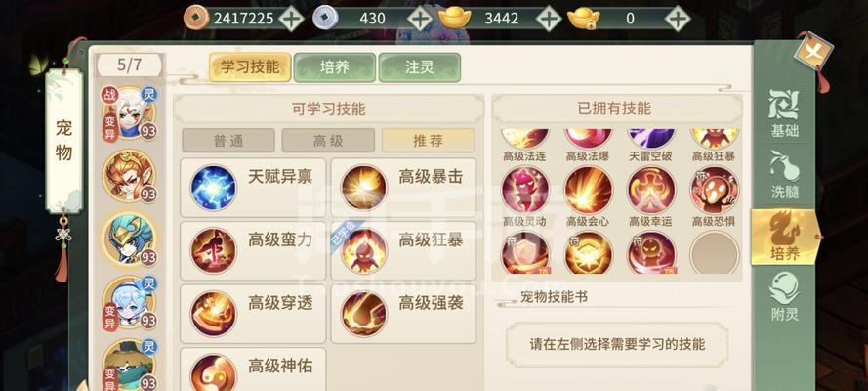The height and width of the screenshot is (391, 868).
Task: Show 推荐 recommended skills
Action: coord(428,140)
